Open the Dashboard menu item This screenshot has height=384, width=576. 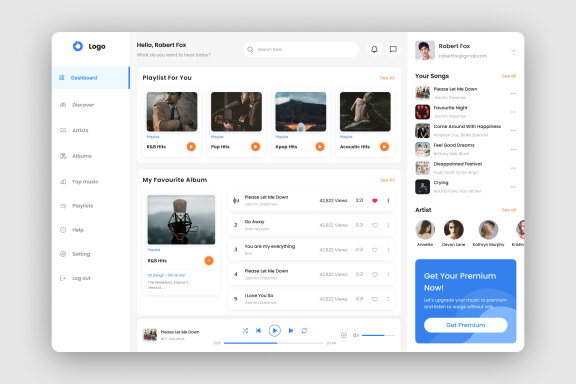click(91, 78)
